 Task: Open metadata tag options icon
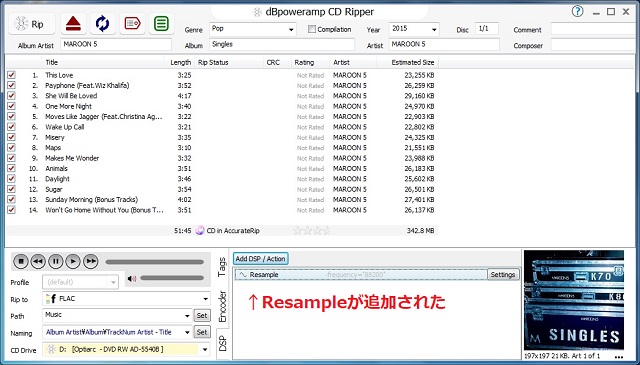[x=132, y=24]
